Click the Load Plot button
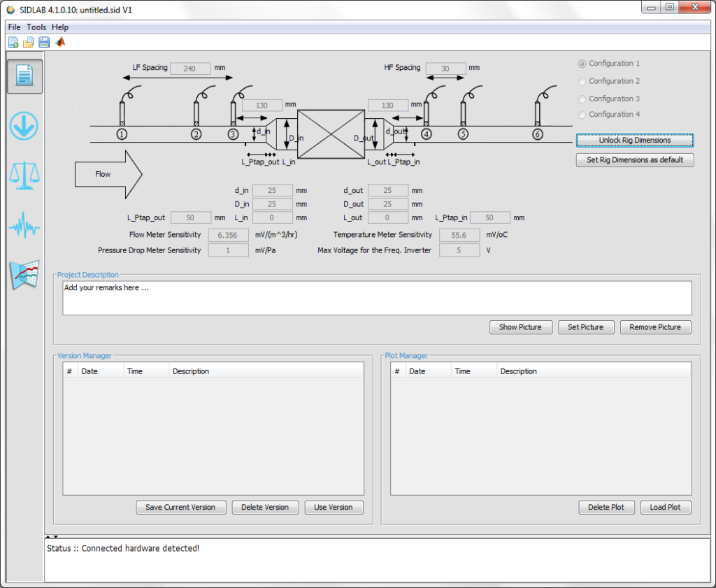Viewport: 716px width, 588px height. (x=666, y=507)
